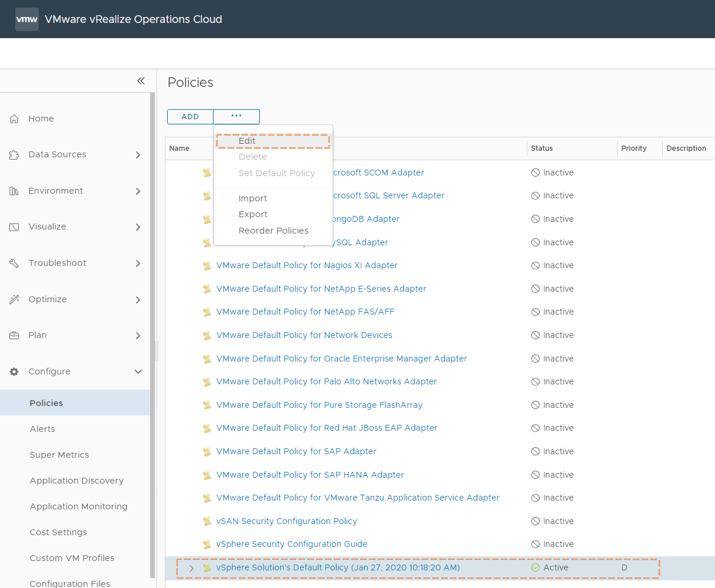Click policy icon beside Network Devices policy

tap(207, 336)
